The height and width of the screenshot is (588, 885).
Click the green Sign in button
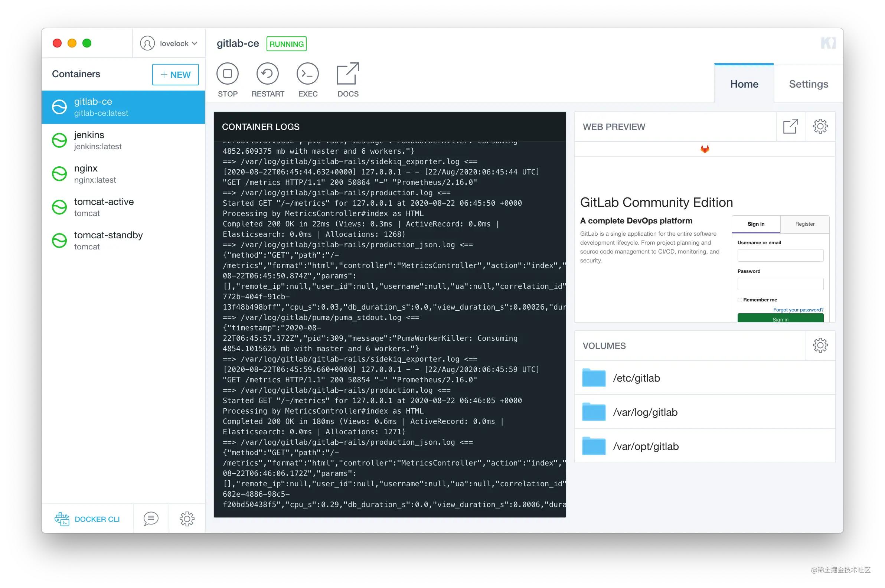(780, 318)
